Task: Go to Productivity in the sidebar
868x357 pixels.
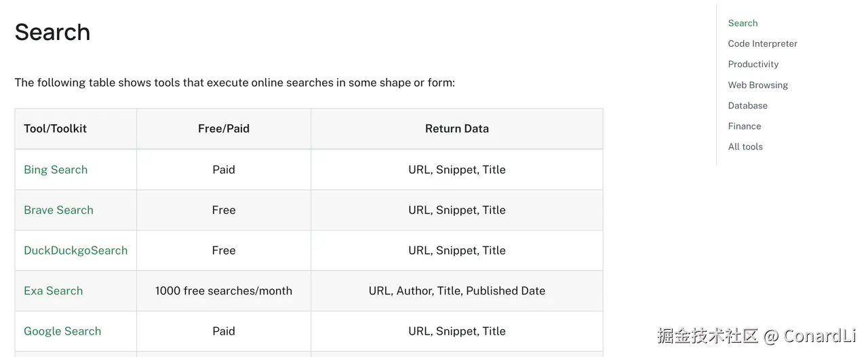Action: pos(753,64)
